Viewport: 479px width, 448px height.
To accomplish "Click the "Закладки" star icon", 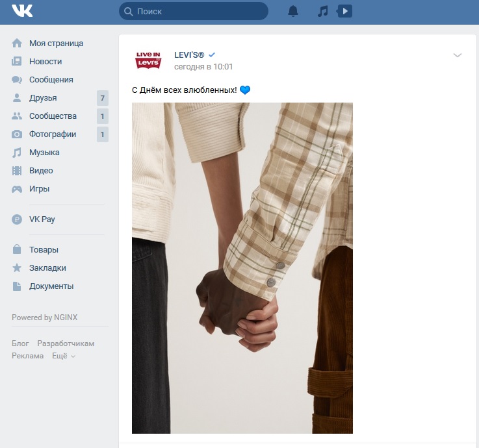I will coord(17,268).
